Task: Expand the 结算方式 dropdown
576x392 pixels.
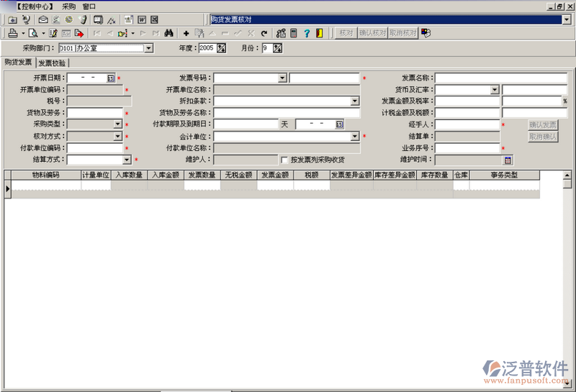Action: click(127, 160)
